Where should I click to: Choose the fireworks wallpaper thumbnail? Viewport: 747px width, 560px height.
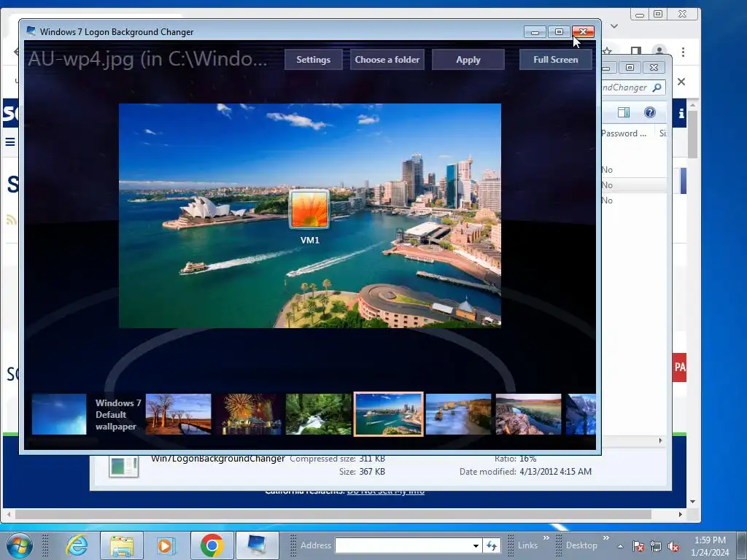[248, 414]
